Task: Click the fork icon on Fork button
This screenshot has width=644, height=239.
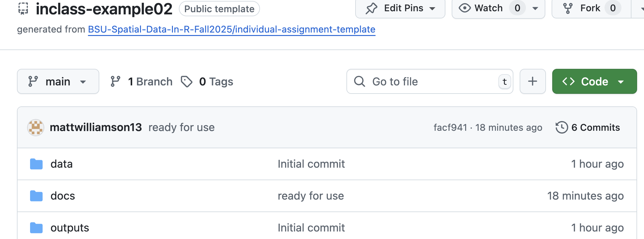Action: click(568, 8)
